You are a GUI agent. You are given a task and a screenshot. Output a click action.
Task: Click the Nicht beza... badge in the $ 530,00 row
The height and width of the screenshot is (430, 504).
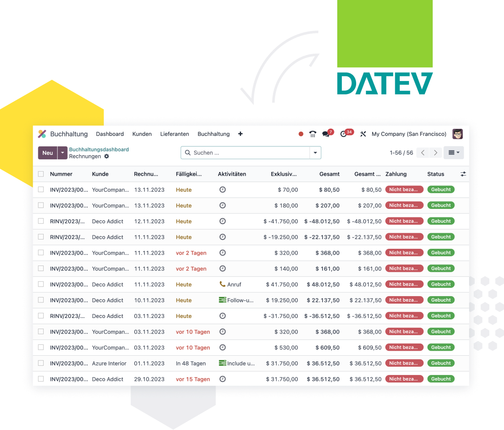click(404, 347)
